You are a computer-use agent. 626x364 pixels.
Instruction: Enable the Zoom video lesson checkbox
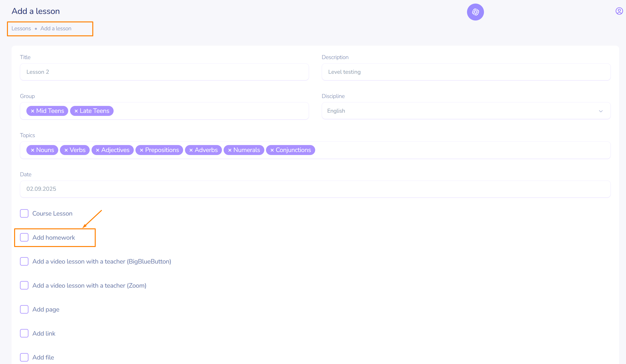click(24, 285)
